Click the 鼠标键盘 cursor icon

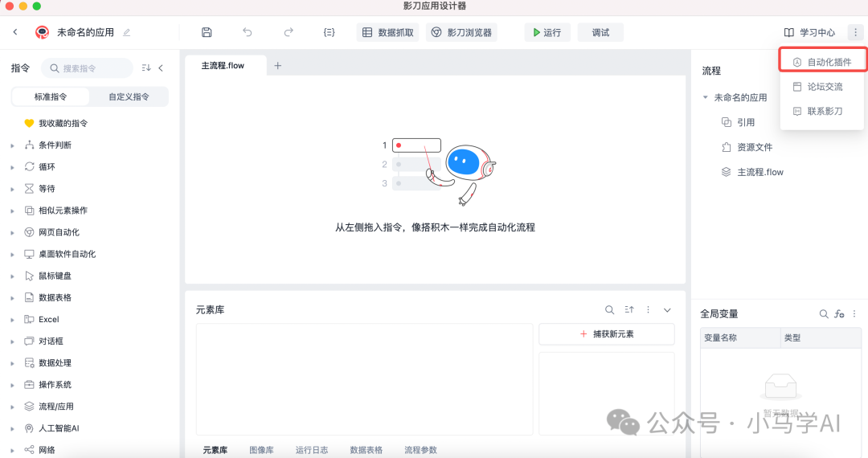coord(30,276)
